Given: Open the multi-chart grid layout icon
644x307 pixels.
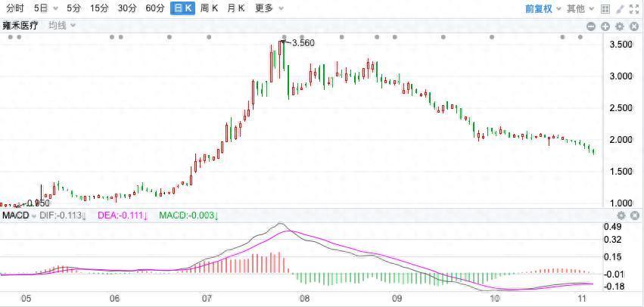Looking at the screenshot, I should point(605,9).
